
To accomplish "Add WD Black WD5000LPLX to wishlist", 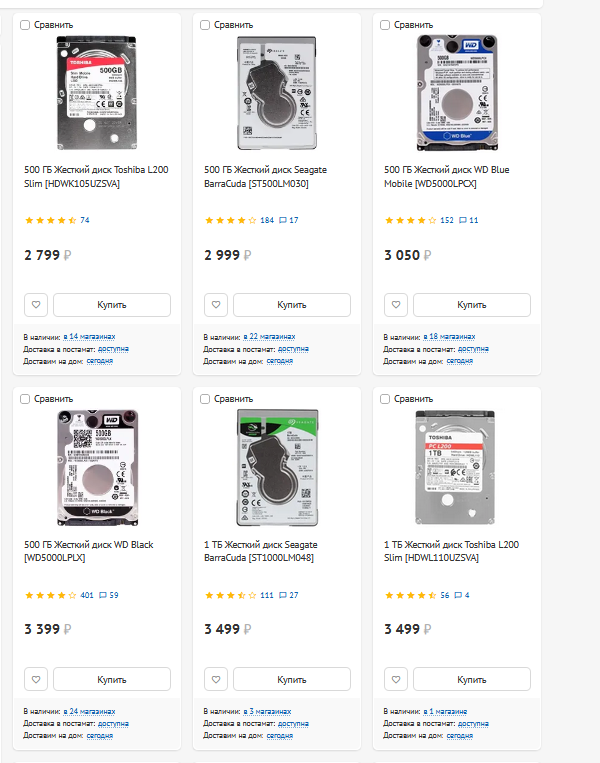I will (x=35, y=679).
